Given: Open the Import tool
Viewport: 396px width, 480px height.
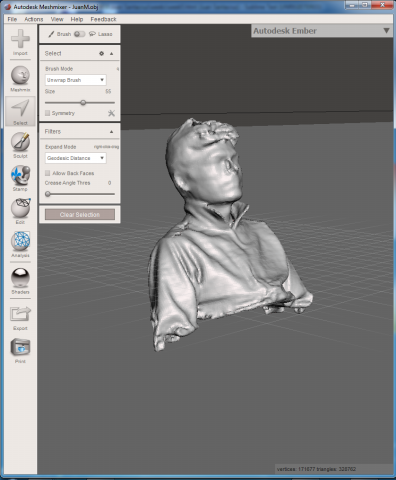Looking at the screenshot, I should pos(20,42).
